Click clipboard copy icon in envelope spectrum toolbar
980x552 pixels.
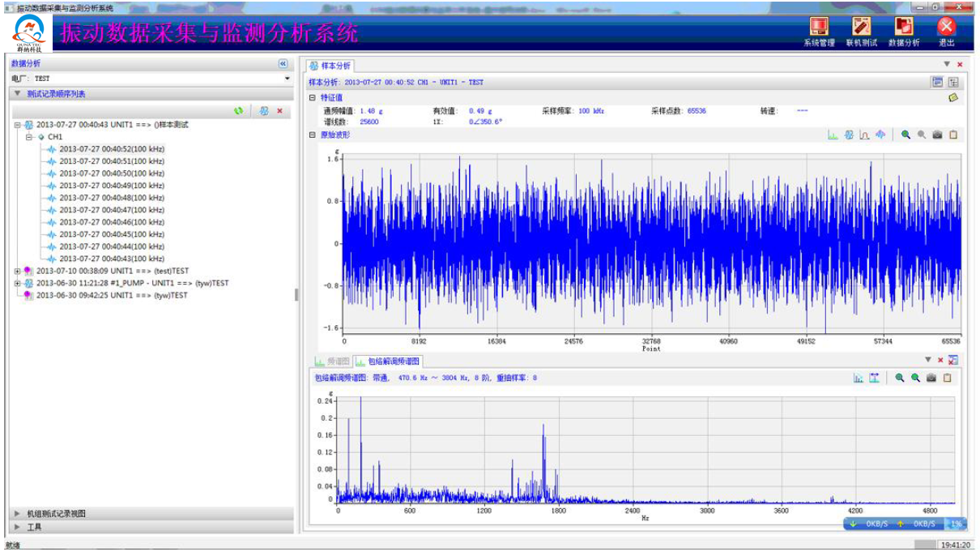pos(947,378)
